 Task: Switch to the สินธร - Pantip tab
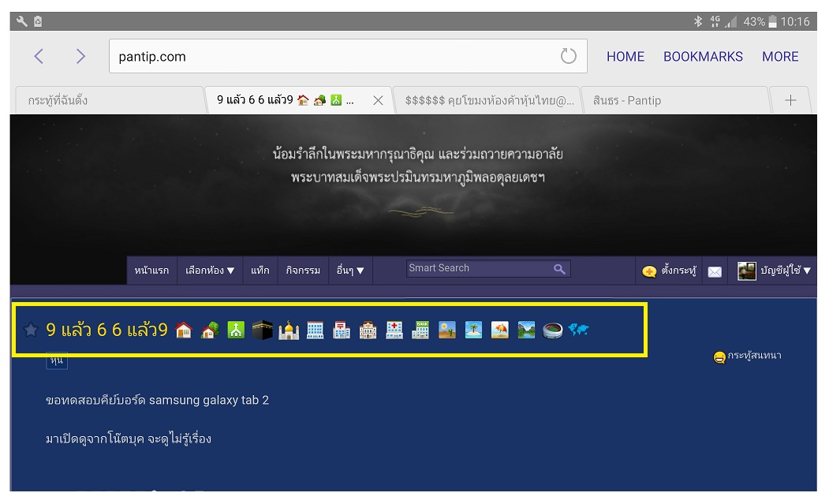[x=674, y=100]
